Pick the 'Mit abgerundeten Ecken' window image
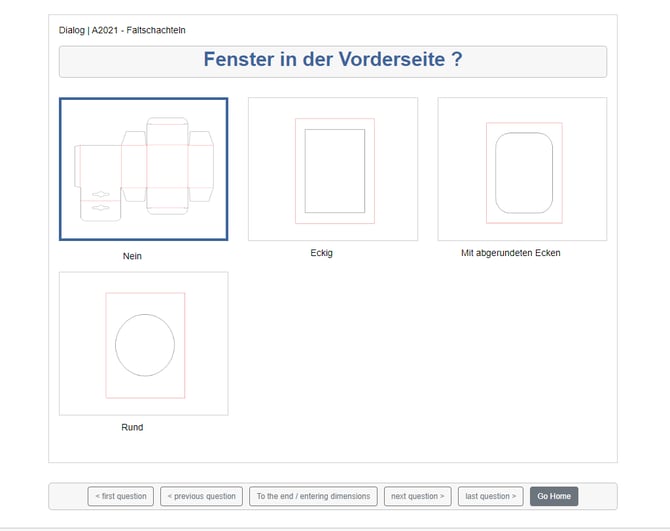The width and height of the screenshot is (670, 531). (x=522, y=169)
